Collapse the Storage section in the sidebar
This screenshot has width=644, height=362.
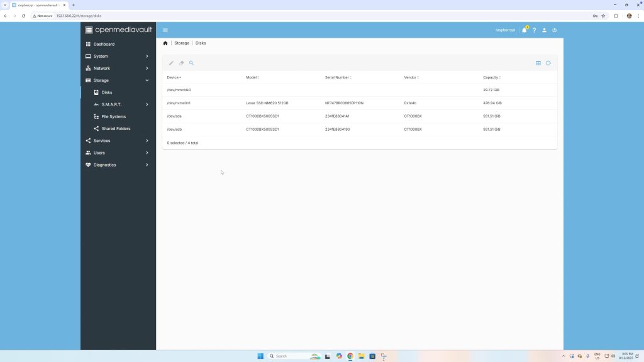(x=117, y=80)
